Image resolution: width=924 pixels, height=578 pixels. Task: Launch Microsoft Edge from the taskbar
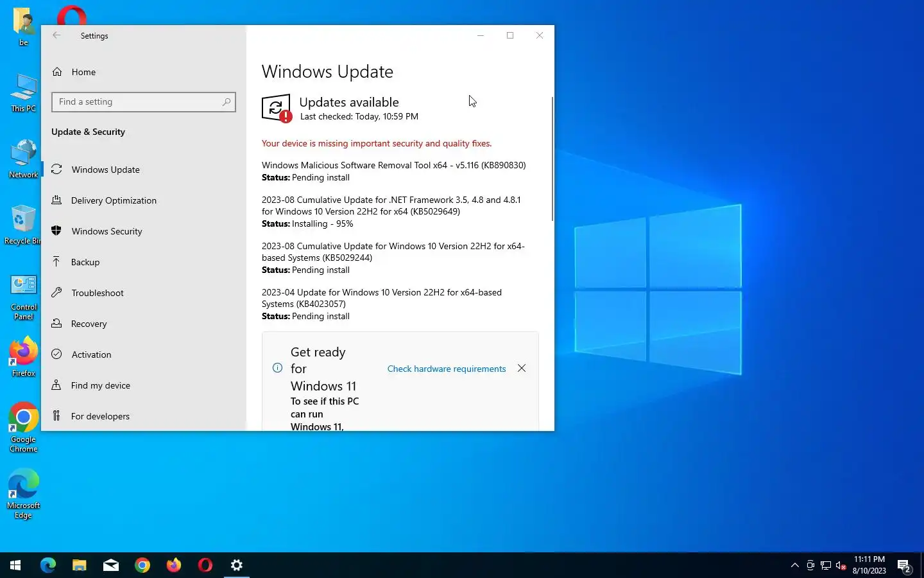coord(48,565)
